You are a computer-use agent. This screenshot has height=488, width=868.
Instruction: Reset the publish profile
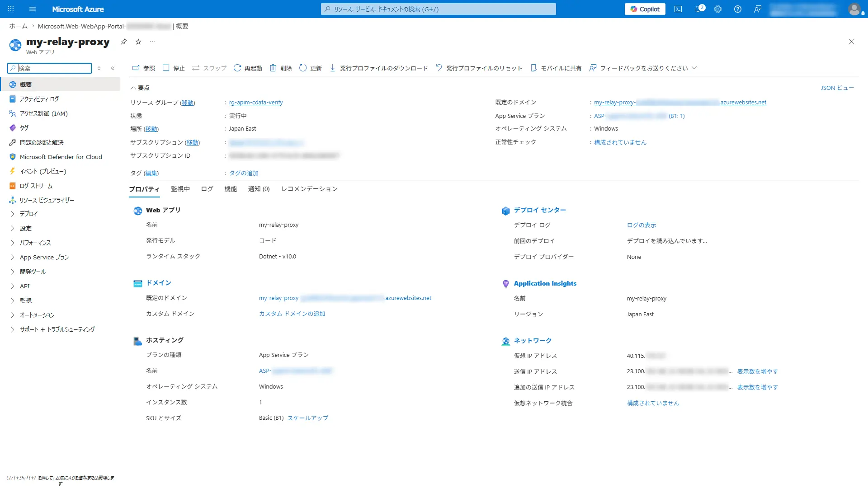click(479, 68)
